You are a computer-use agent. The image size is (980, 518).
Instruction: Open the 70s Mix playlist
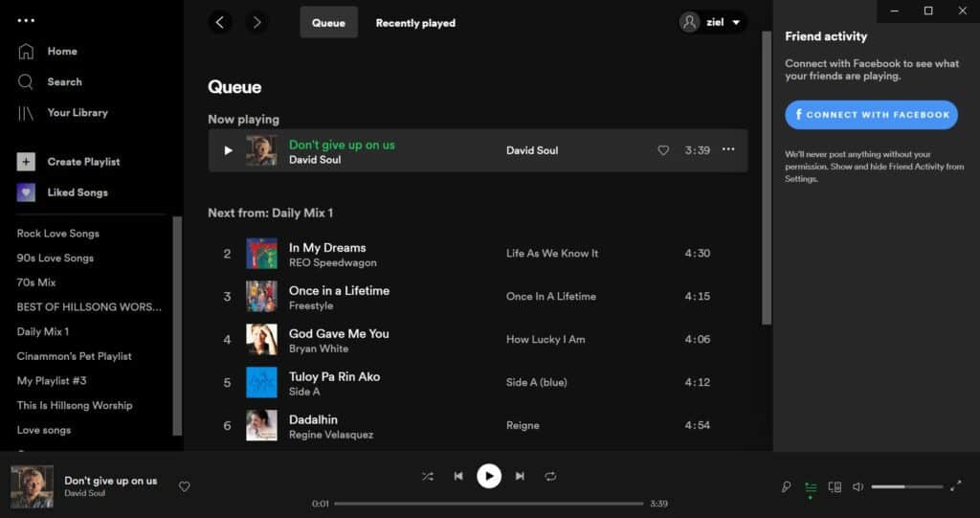(36, 282)
